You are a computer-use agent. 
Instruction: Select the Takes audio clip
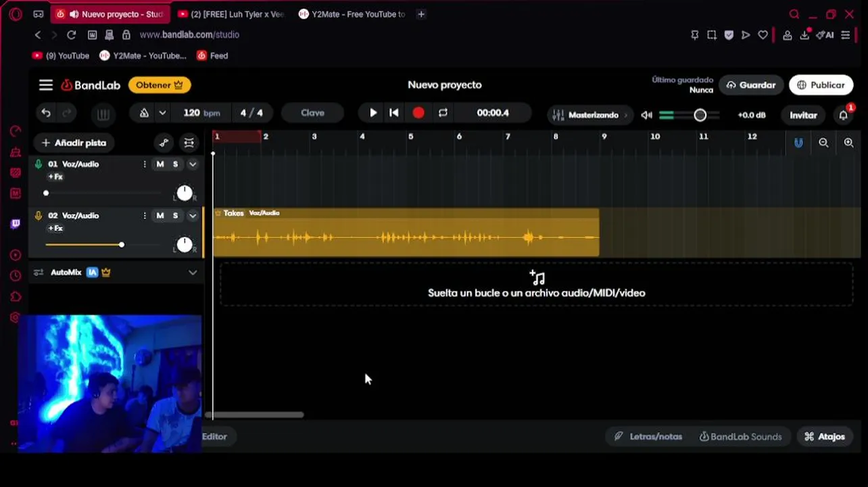tap(406, 233)
